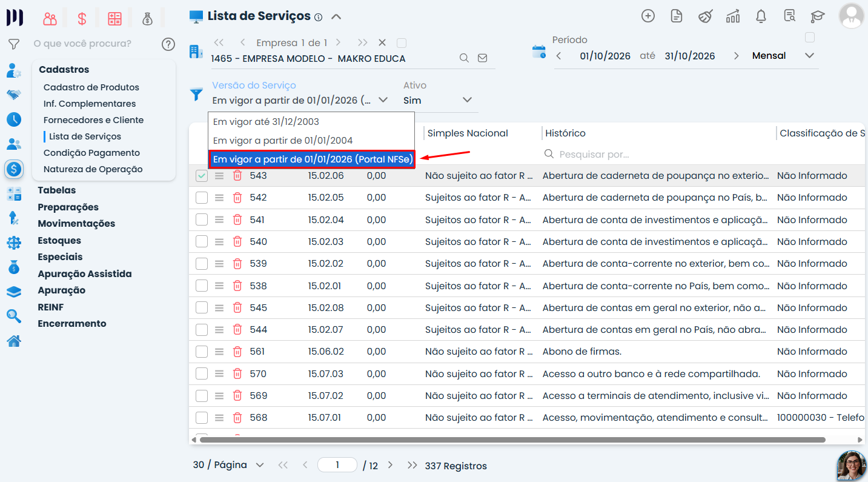
Task: Toggle the checkbox above the Mensal selector
Action: coord(810,38)
